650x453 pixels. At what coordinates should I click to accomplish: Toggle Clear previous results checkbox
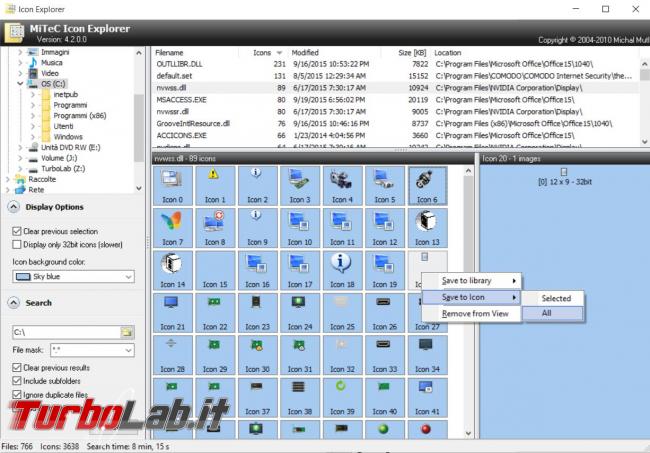click(x=17, y=368)
